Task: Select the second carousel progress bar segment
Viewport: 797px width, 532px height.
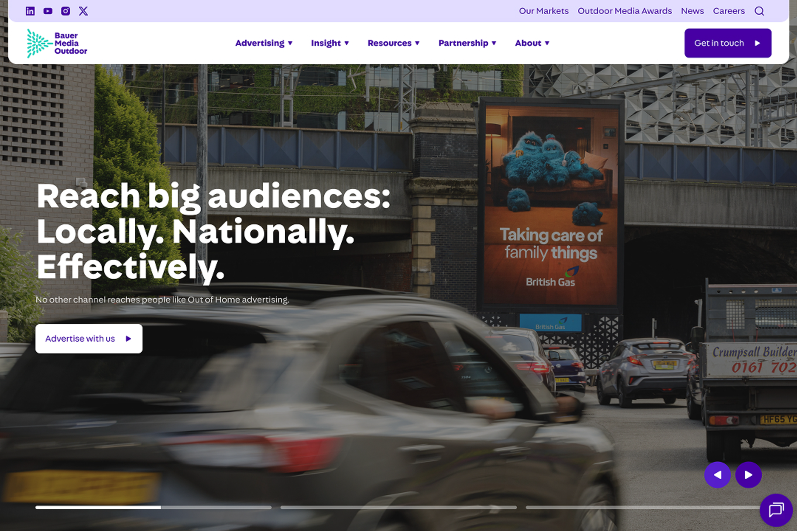Action: (x=399, y=508)
